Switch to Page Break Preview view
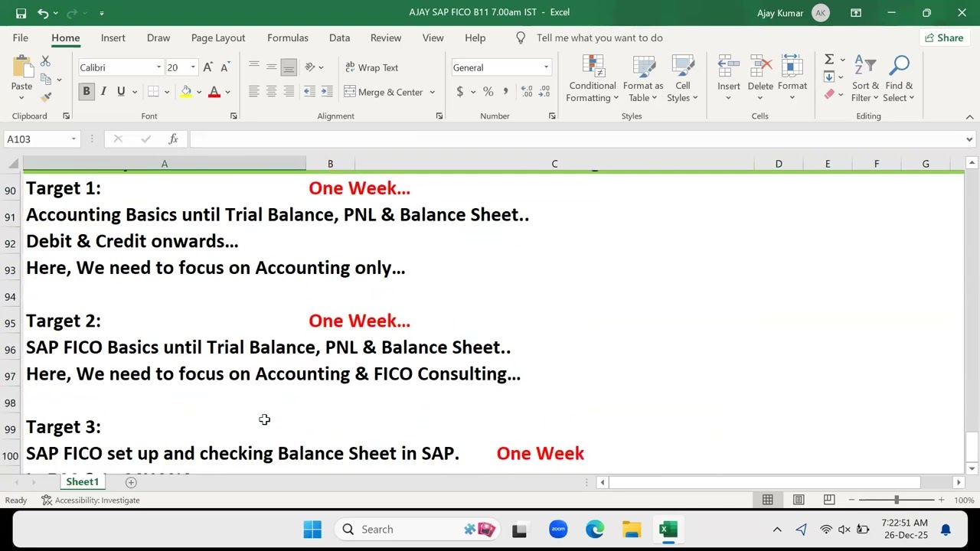The width and height of the screenshot is (980, 551). (x=829, y=500)
